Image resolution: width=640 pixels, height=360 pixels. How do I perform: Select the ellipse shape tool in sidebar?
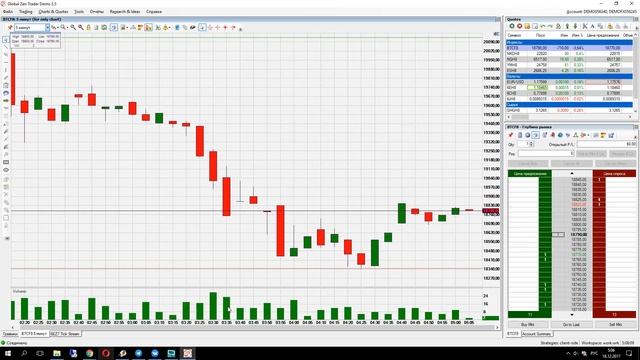[6, 170]
